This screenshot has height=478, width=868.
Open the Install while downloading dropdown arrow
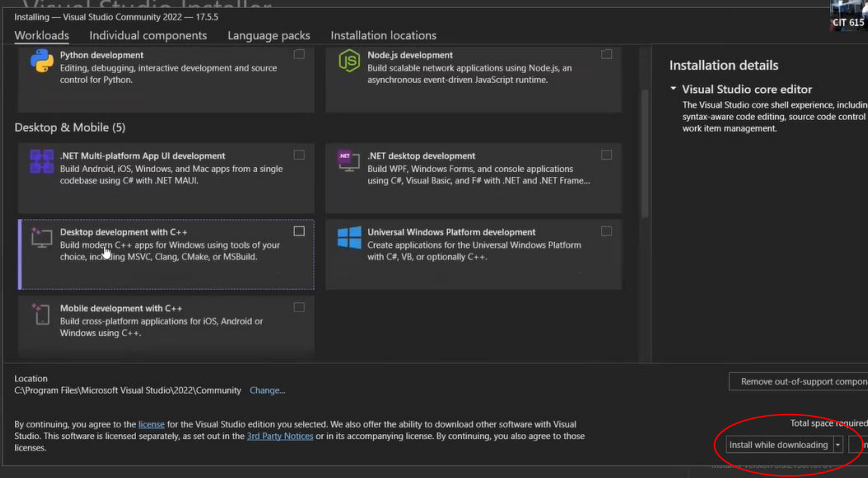point(838,445)
